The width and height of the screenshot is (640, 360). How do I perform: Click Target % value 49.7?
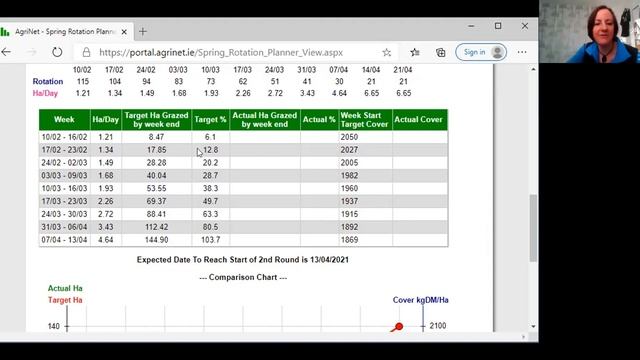pyautogui.click(x=210, y=201)
